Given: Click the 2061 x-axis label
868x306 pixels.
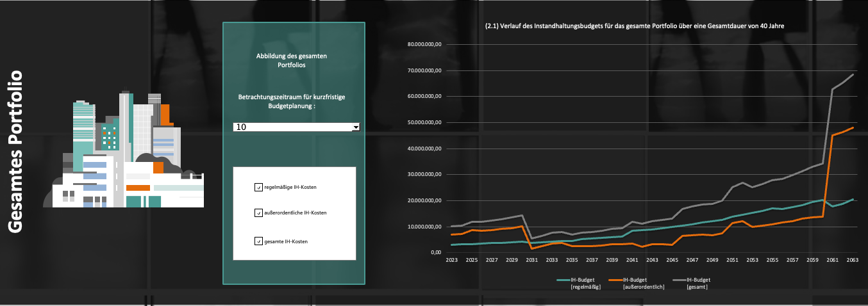Looking at the screenshot, I should tap(833, 261).
